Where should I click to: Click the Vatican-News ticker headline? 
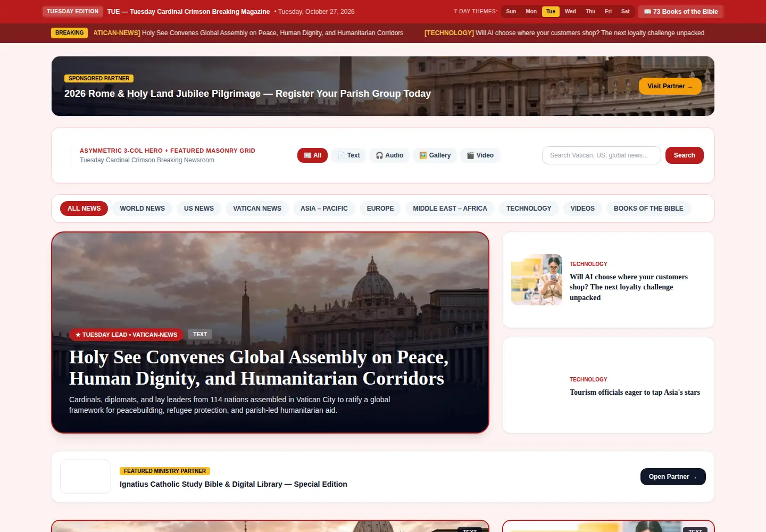[248, 33]
